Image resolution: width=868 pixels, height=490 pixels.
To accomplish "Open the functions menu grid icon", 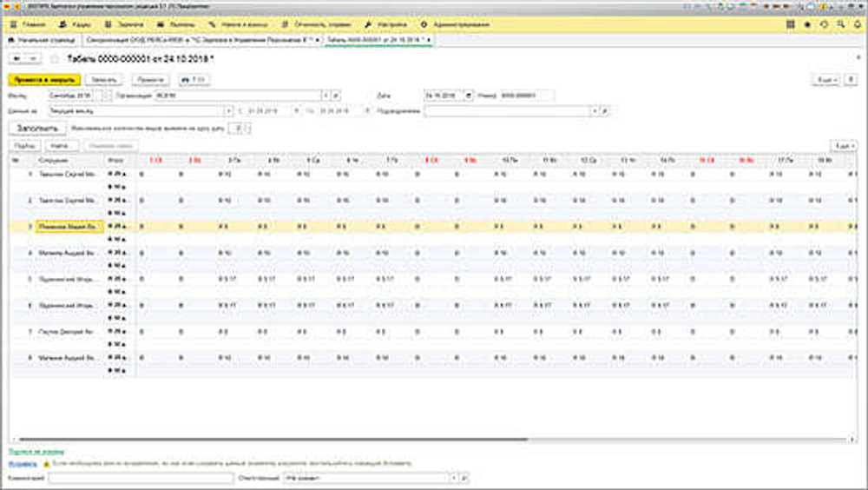I will coord(790,24).
